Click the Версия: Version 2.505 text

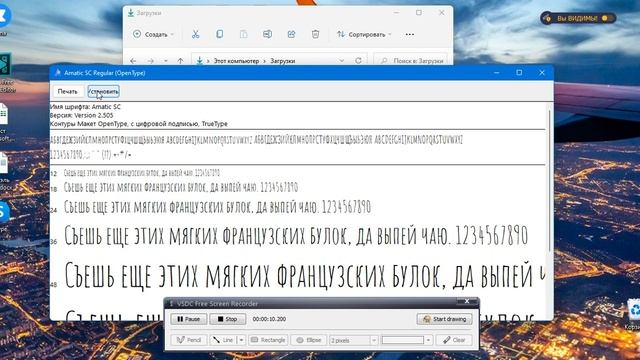click(x=81, y=115)
